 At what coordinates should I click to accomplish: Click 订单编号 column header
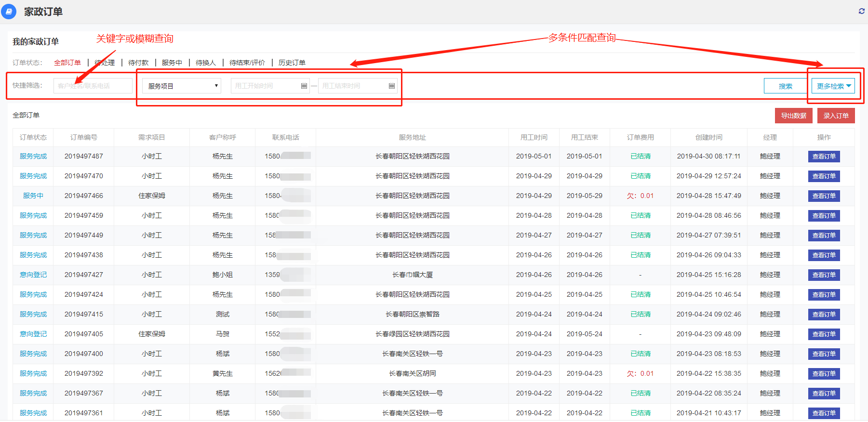[x=84, y=137]
